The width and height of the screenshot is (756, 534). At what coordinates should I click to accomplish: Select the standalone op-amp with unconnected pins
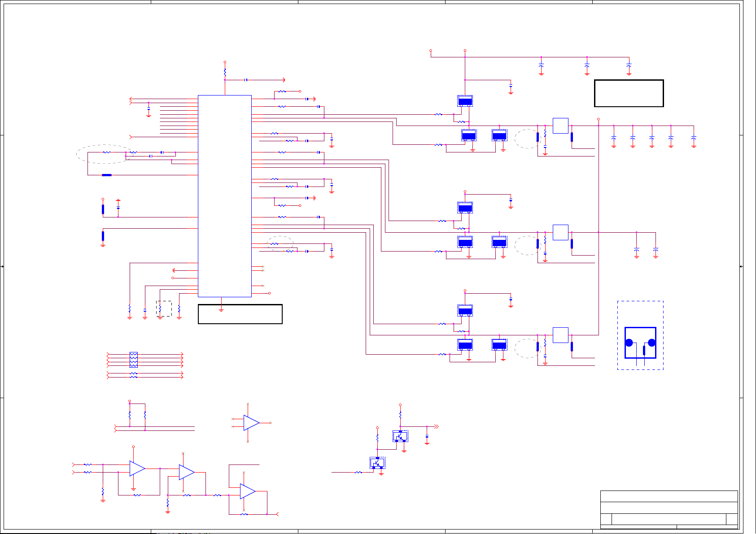point(251,423)
